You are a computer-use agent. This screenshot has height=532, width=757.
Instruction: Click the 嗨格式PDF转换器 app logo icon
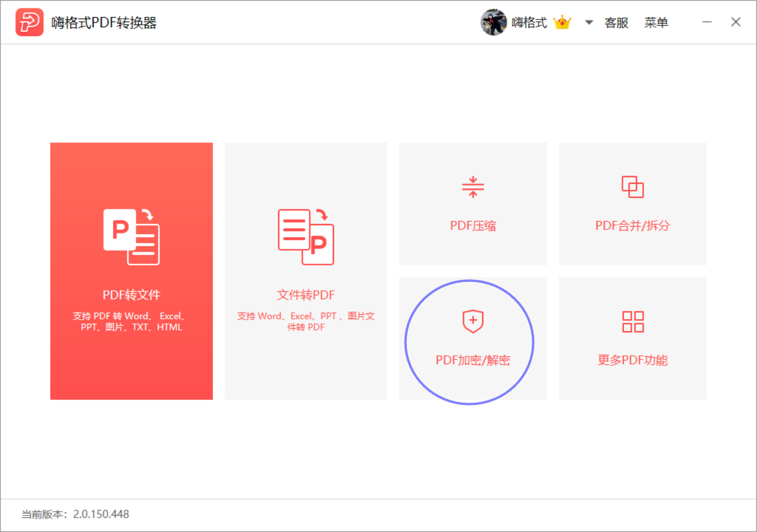[30, 22]
